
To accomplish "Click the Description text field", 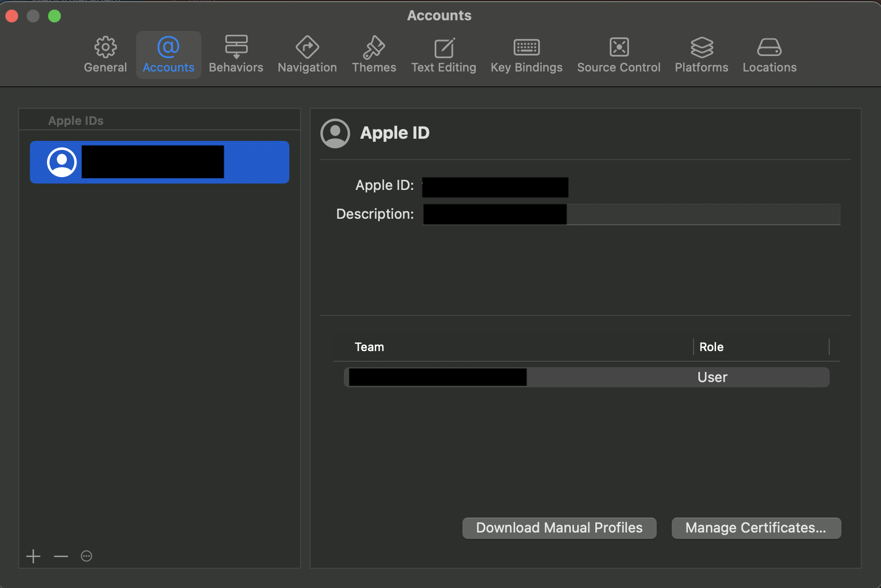I will click(x=632, y=214).
